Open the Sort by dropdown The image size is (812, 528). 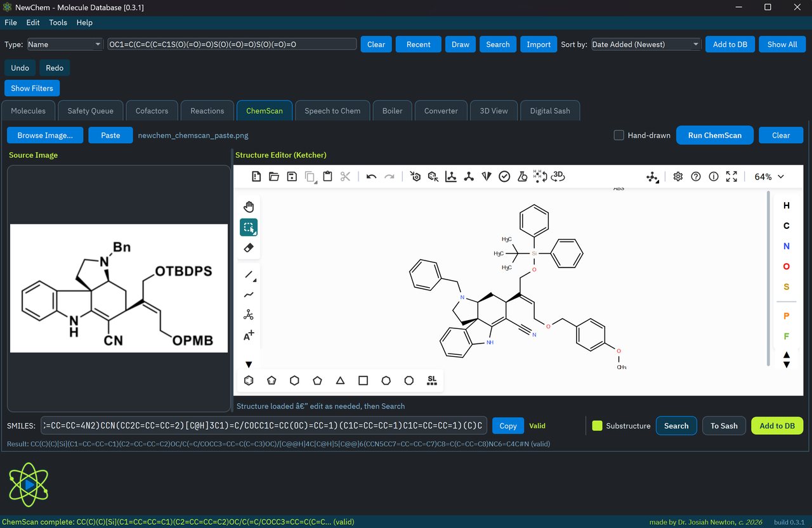(645, 44)
